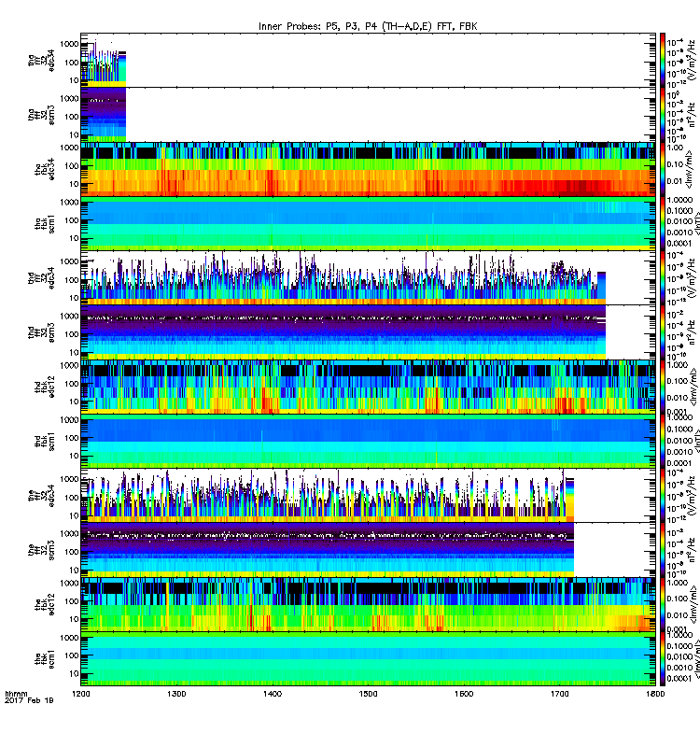
Task: Click the 1500 time-axis tick label
Action: click(368, 694)
